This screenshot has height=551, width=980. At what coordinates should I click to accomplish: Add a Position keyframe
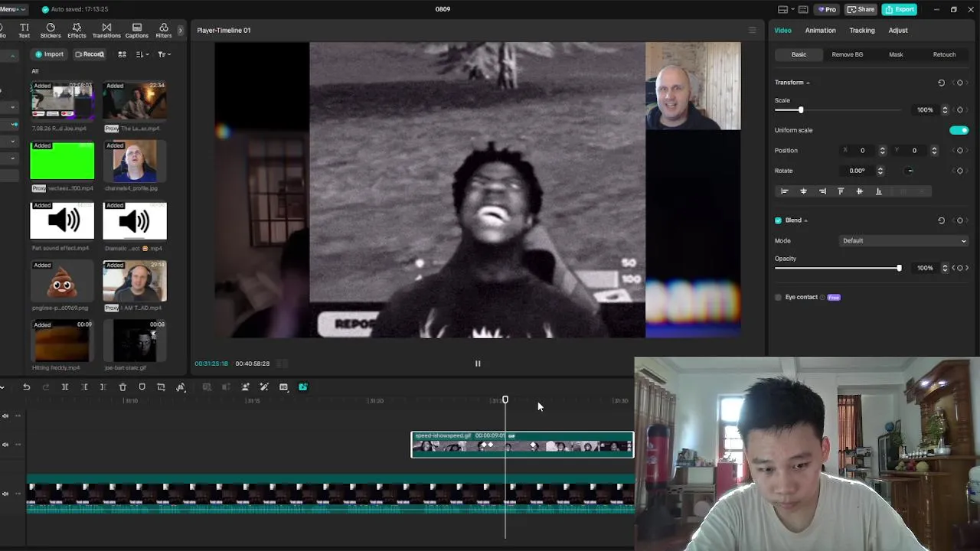960,151
